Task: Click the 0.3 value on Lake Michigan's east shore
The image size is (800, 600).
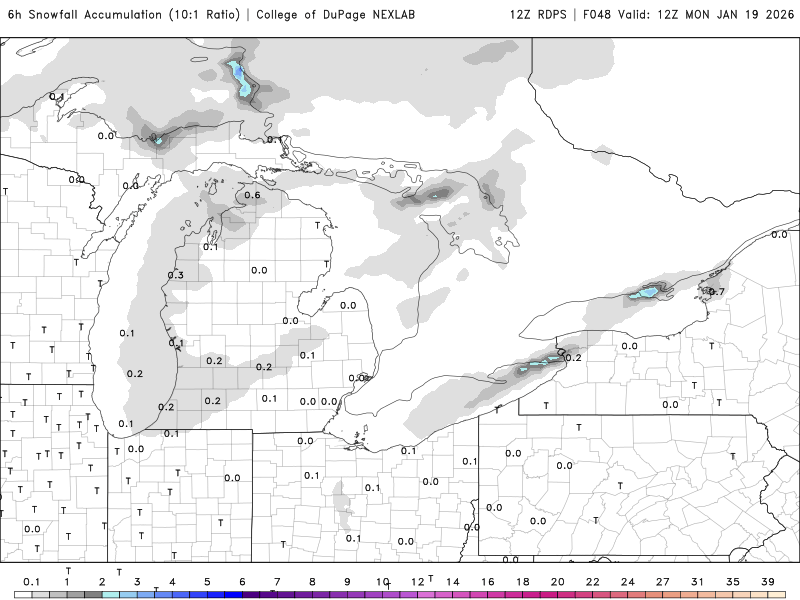Action: [176, 275]
